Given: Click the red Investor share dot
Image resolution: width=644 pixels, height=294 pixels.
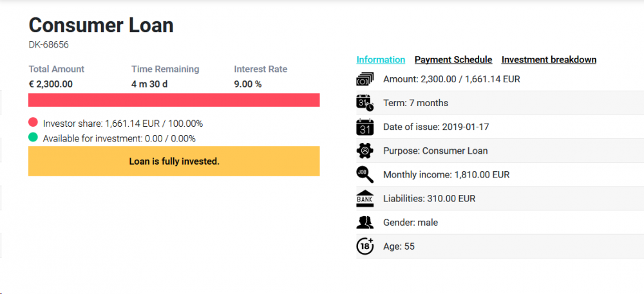Looking at the screenshot, I should point(33,123).
